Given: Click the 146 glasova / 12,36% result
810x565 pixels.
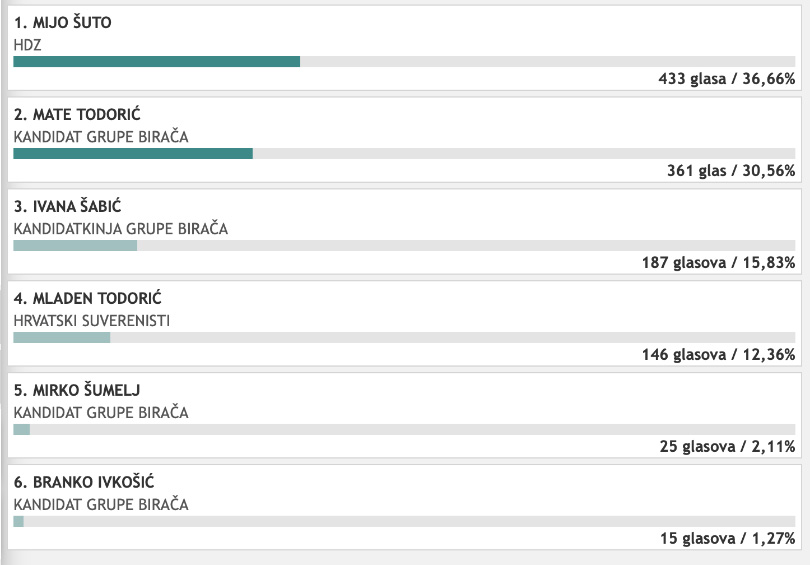Looking at the screenshot, I should [x=719, y=355].
